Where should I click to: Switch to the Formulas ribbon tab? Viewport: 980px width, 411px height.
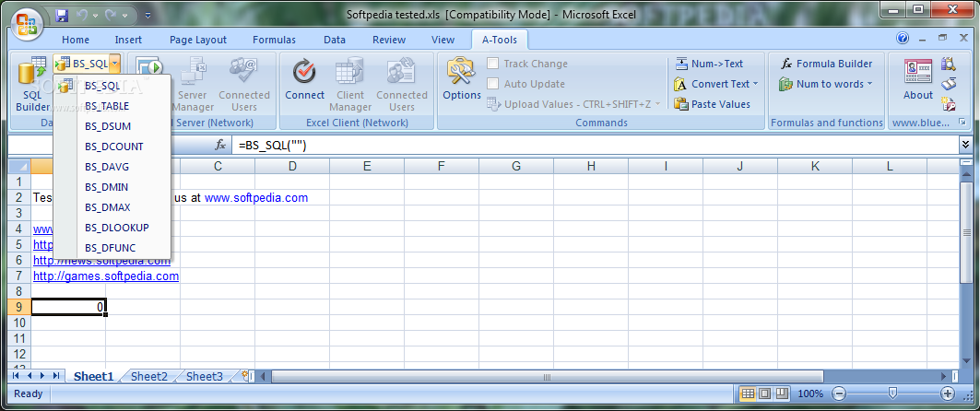pyautogui.click(x=275, y=40)
